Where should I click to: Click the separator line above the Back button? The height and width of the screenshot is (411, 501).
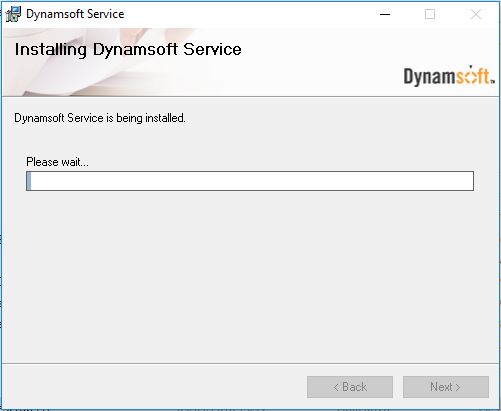(250, 363)
